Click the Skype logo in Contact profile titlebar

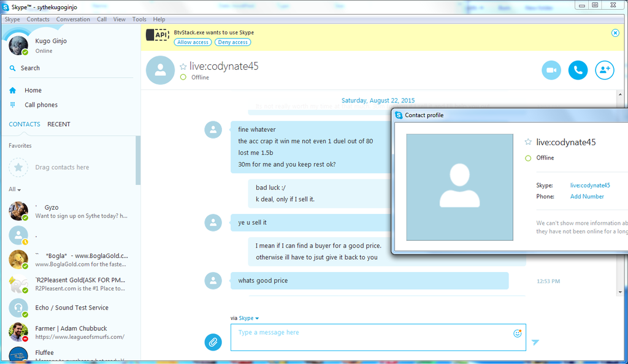(399, 115)
